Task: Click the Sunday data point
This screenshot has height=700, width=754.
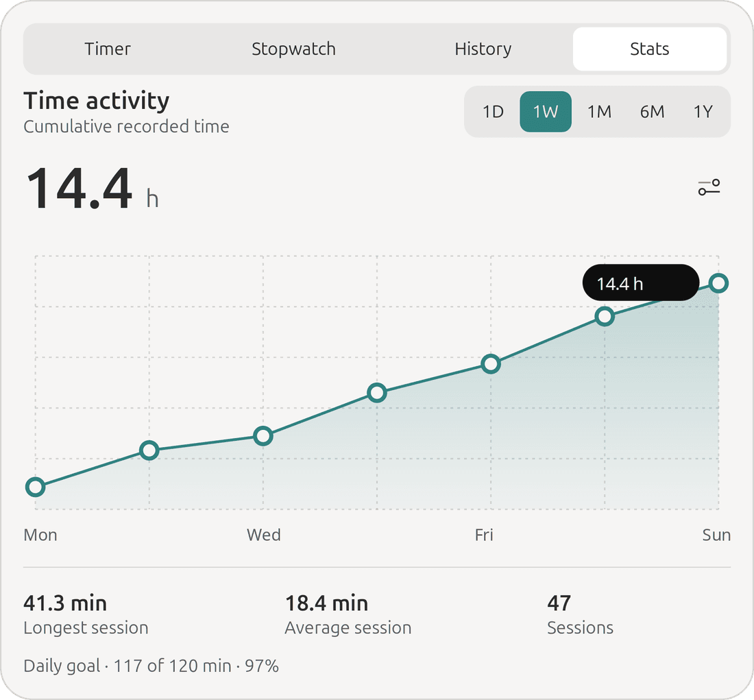Action: 718,283
